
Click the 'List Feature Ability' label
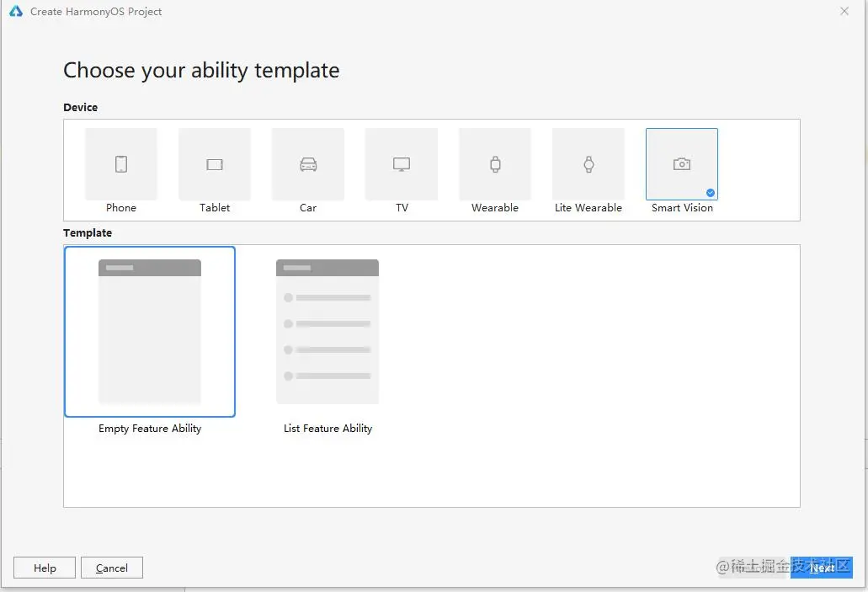click(327, 429)
